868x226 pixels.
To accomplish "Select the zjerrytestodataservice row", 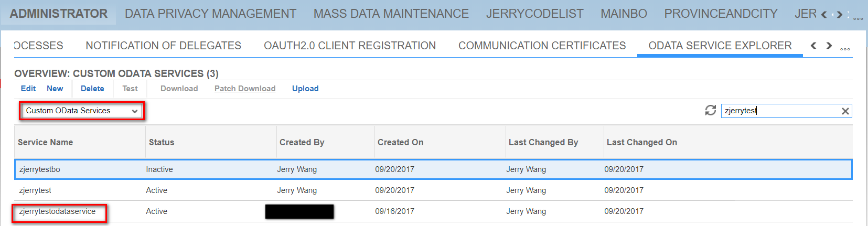I will (433, 211).
